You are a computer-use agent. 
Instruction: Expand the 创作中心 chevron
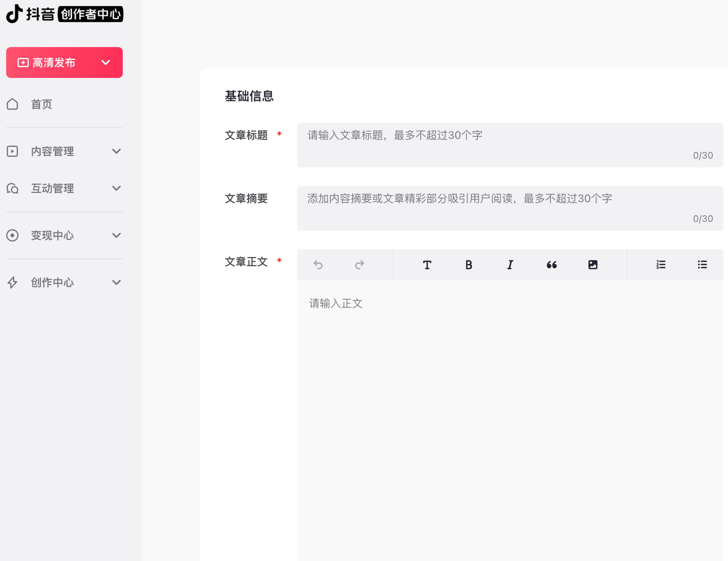point(117,282)
